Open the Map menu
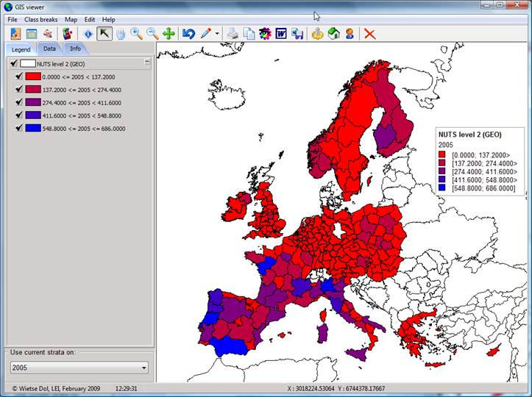 point(71,19)
